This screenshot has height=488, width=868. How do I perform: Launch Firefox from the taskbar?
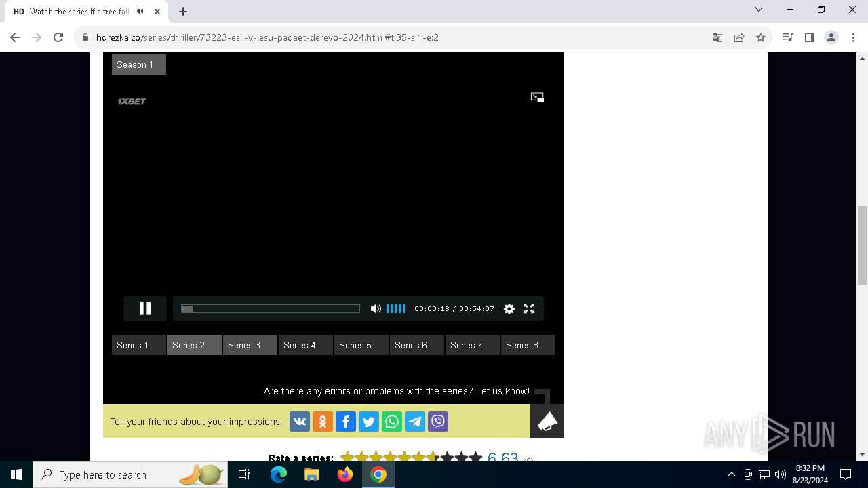click(345, 474)
